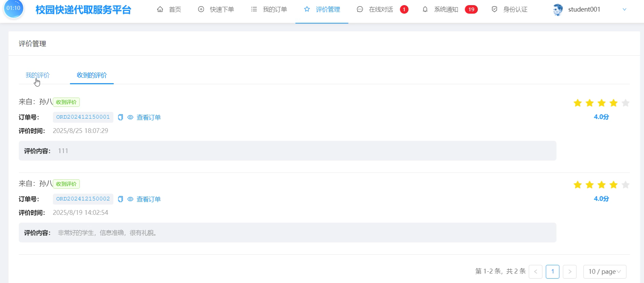Click the home icon beside 首页

pos(160,10)
